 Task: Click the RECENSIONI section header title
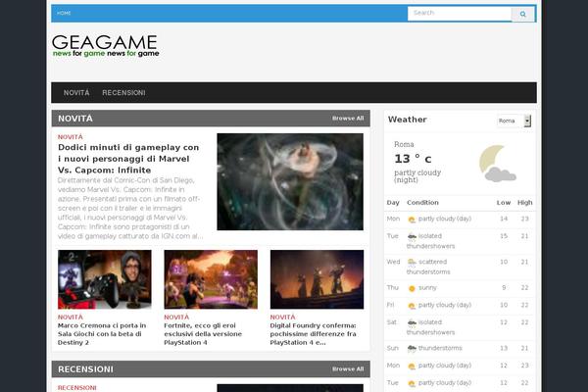coord(85,369)
